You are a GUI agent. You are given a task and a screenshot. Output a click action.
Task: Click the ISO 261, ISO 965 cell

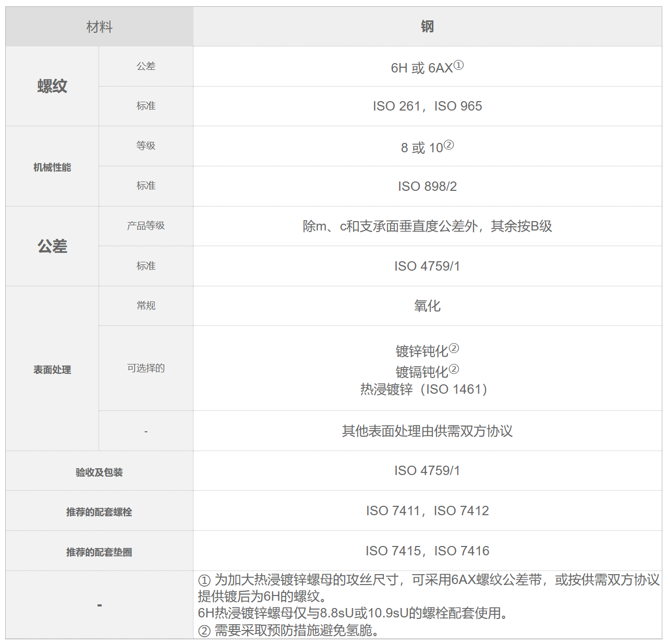coord(427,106)
